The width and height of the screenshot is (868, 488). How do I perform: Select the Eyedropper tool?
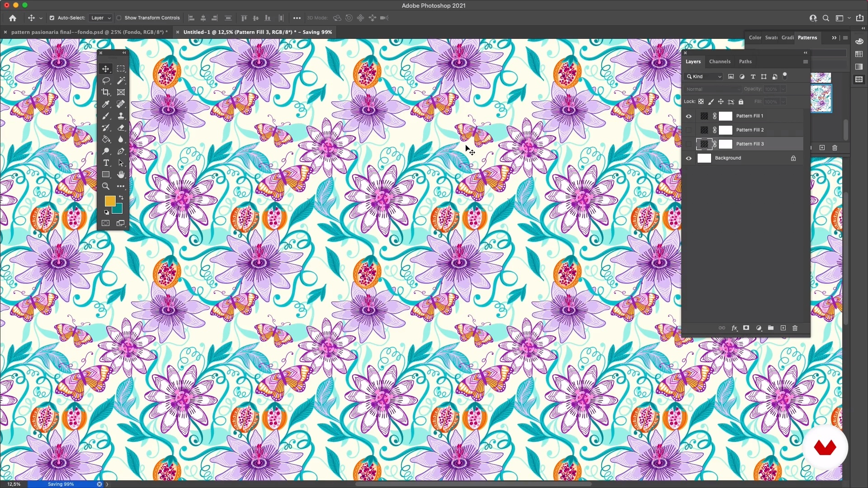coord(105,104)
